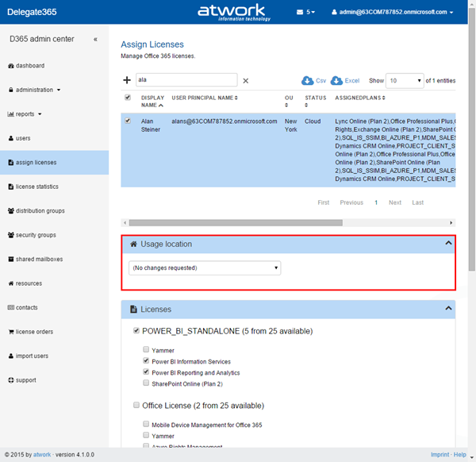Clear the search with the X icon
The width and height of the screenshot is (476, 462).
click(246, 81)
